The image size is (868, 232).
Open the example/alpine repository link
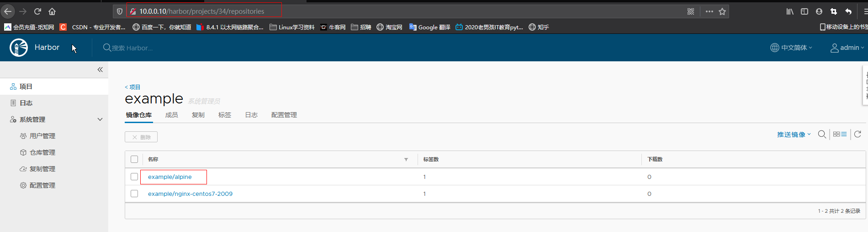click(x=170, y=177)
